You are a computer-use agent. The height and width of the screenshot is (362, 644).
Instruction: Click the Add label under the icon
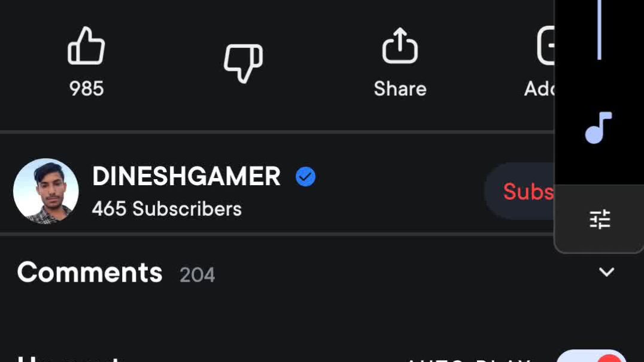click(x=539, y=89)
